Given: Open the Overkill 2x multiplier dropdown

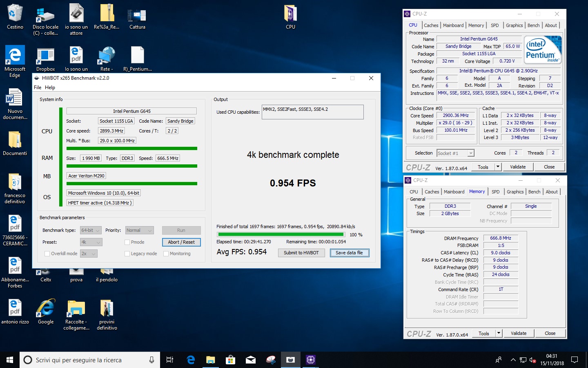Looking at the screenshot, I should 88,254.
